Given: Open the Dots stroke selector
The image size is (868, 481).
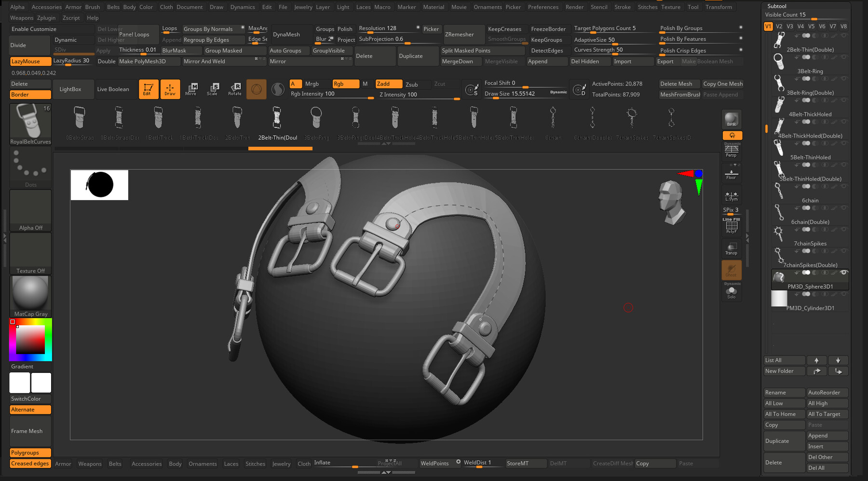Looking at the screenshot, I should [30, 167].
